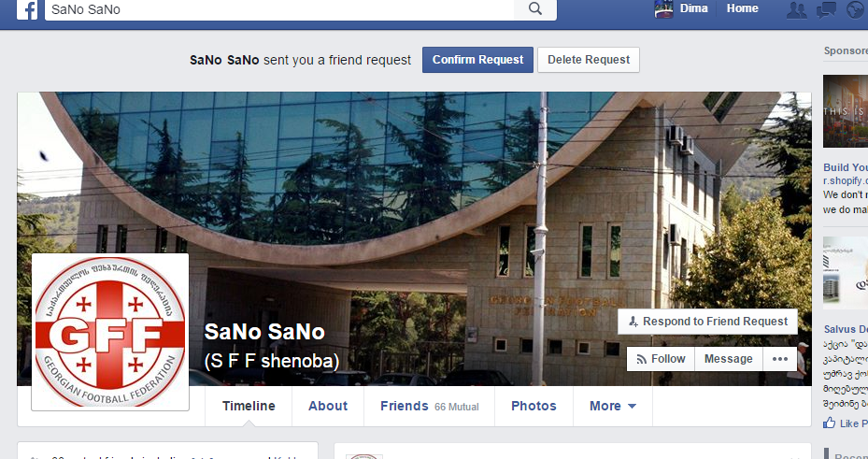Open Respond to Friend Request dropdown
The width and height of the screenshot is (868, 459).
[x=707, y=322]
